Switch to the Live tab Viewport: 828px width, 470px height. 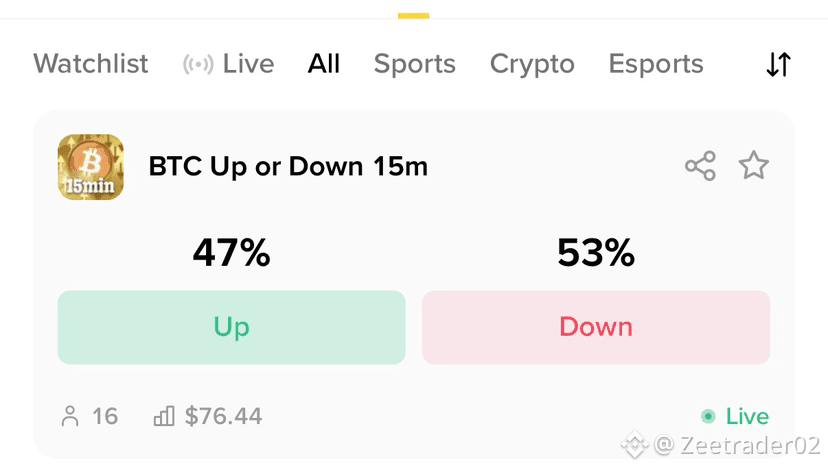coord(248,64)
